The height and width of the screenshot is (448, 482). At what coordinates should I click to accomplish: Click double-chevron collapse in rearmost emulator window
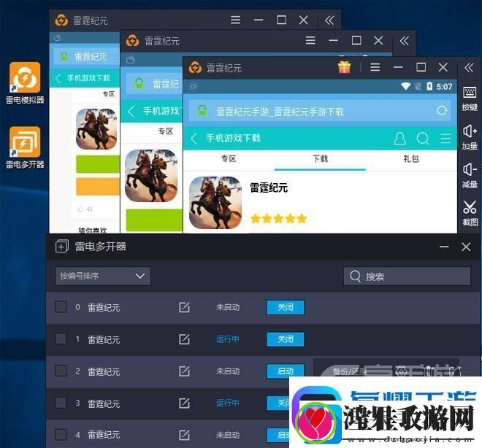[329, 20]
